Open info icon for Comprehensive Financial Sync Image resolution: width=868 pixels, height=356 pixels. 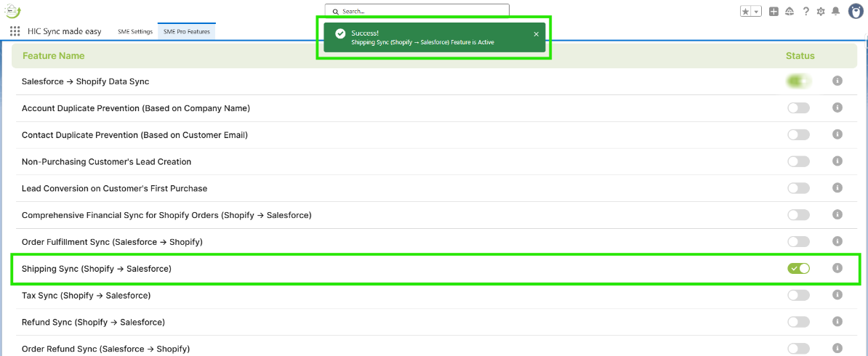click(837, 214)
